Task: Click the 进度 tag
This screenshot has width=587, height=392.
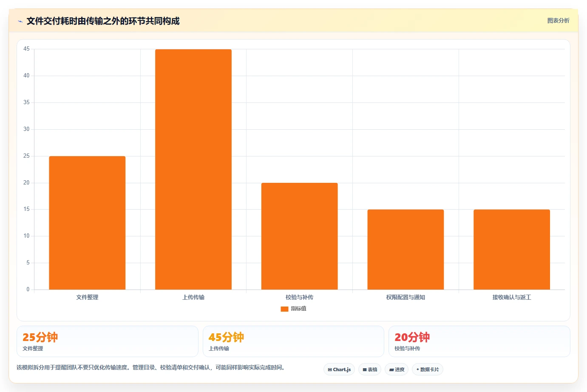Action: coord(397,369)
